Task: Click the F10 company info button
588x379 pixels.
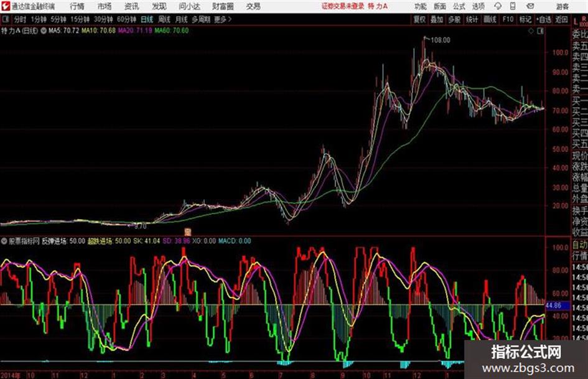Action: [508, 19]
